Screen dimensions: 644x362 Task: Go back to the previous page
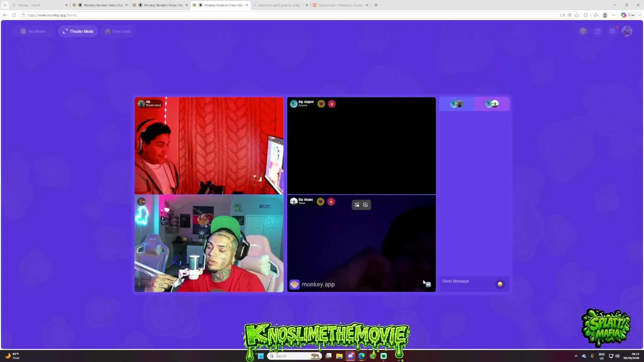click(x=5, y=15)
